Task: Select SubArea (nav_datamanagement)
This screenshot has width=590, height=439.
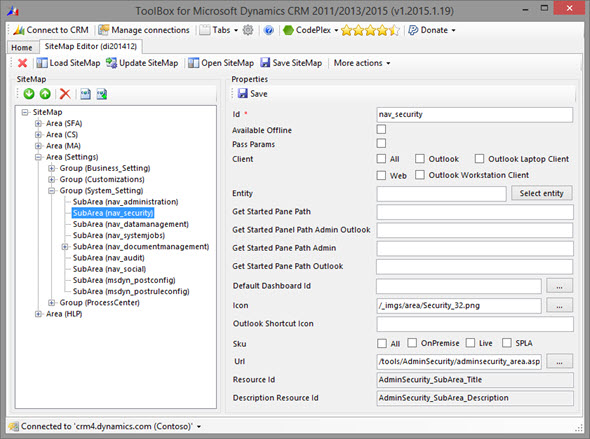Action: click(x=131, y=224)
